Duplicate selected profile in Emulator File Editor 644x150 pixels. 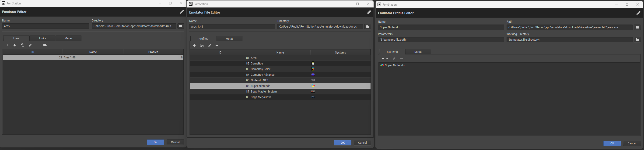[x=202, y=46]
